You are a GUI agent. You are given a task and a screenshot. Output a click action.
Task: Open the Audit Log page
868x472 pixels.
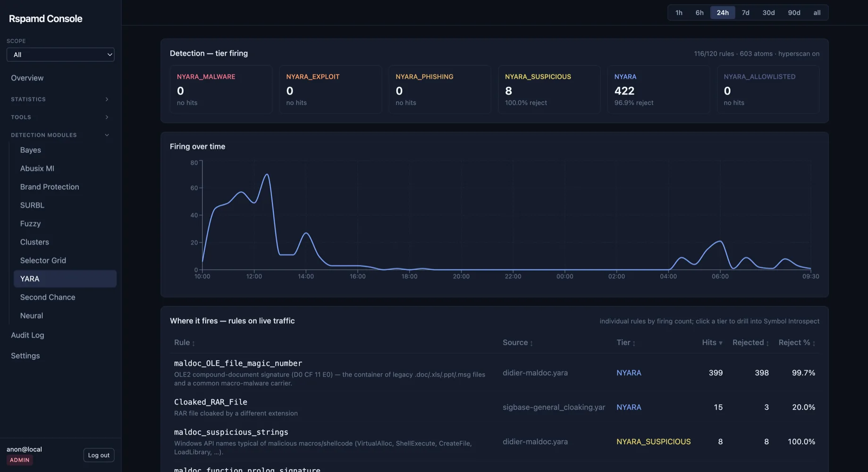tap(60, 335)
